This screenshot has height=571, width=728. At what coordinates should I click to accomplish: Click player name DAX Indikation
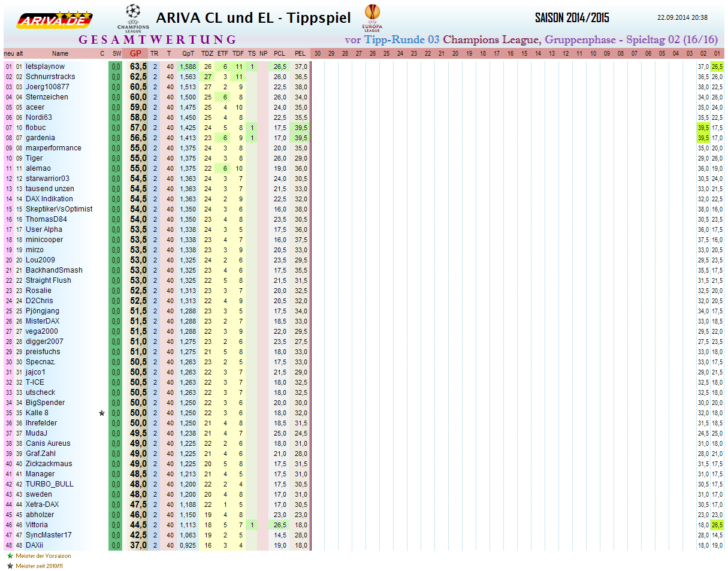click(49, 199)
